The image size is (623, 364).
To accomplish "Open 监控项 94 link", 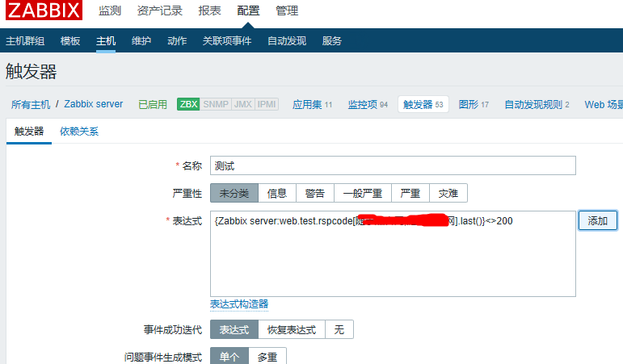I will click(x=368, y=104).
